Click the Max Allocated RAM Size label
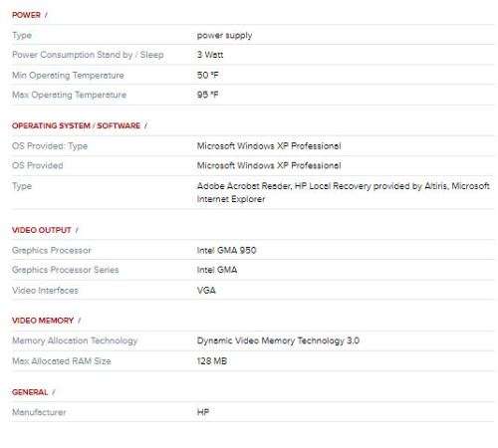 click(x=62, y=361)
